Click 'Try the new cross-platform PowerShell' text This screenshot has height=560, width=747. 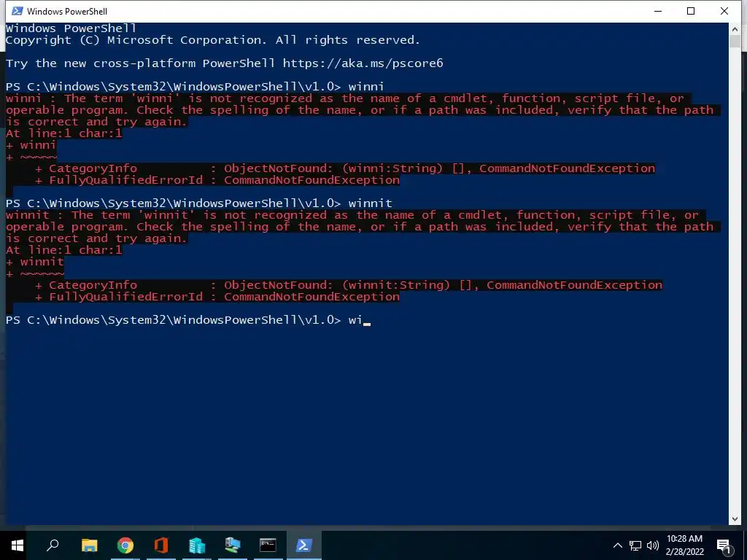tap(141, 63)
